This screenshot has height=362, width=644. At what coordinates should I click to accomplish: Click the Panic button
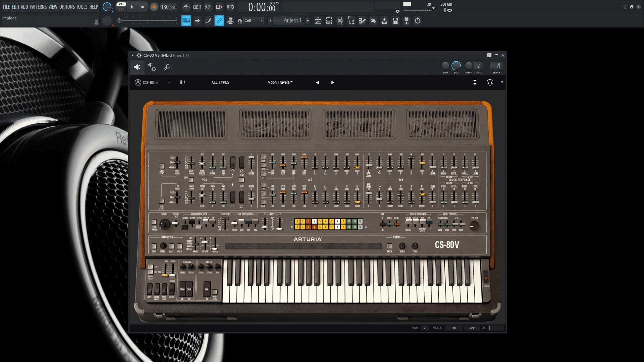(x=472, y=328)
